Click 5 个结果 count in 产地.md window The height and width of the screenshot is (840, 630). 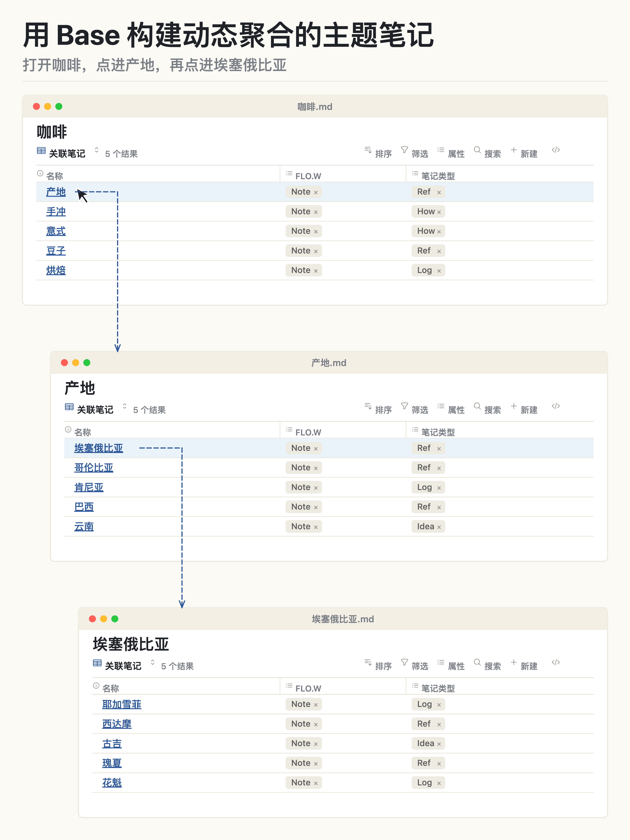click(149, 410)
